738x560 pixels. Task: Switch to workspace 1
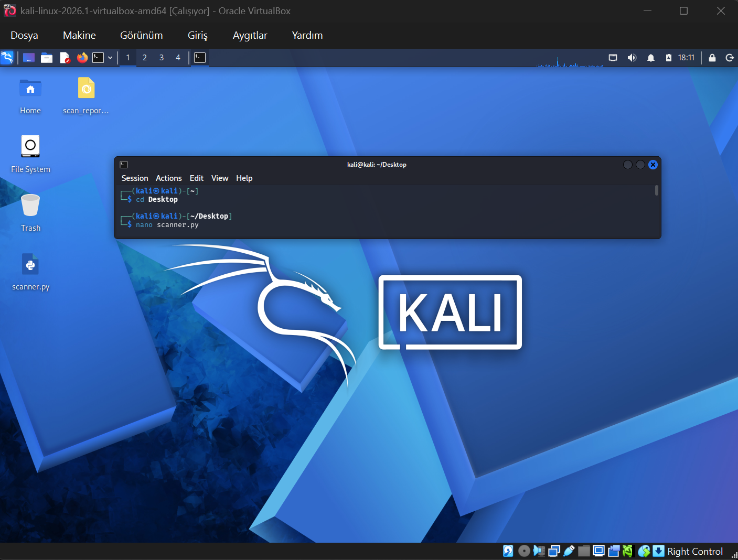(128, 58)
